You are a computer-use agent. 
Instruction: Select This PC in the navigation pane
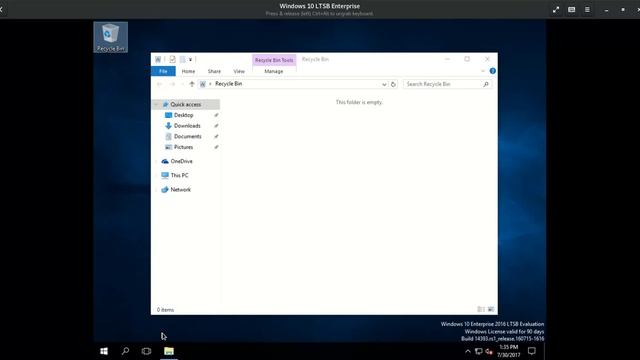[x=179, y=175]
